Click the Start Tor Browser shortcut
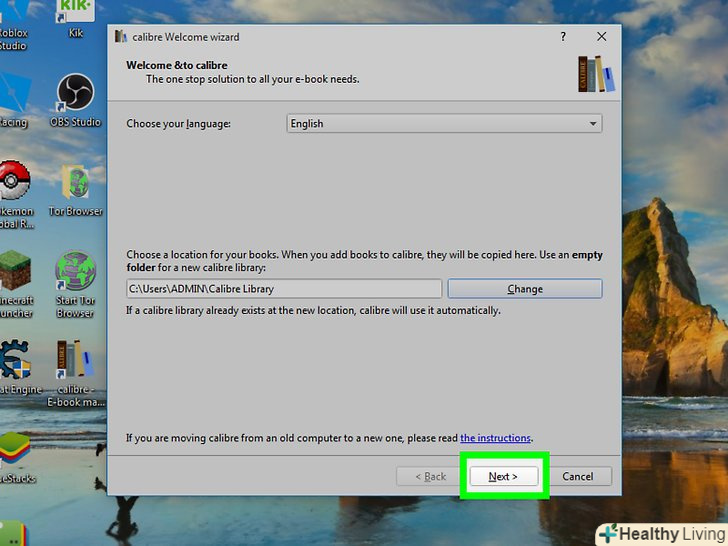Image resolution: width=728 pixels, height=546 pixels. pos(75,284)
